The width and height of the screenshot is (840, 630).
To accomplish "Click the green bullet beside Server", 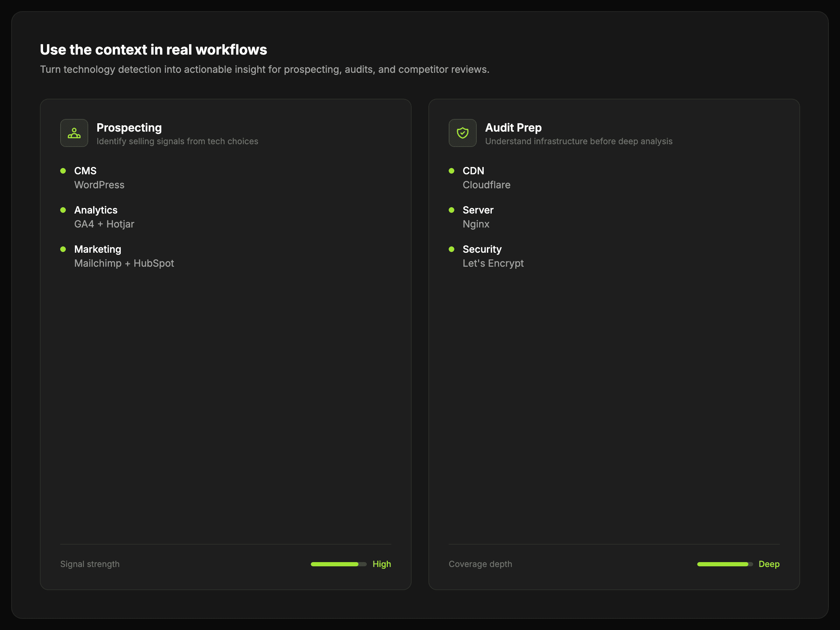I will tap(451, 210).
